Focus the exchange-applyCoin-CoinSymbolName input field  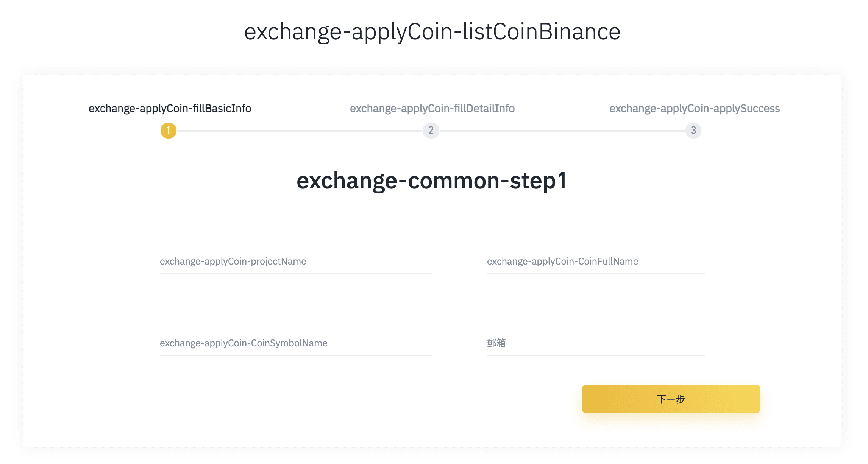(x=296, y=343)
